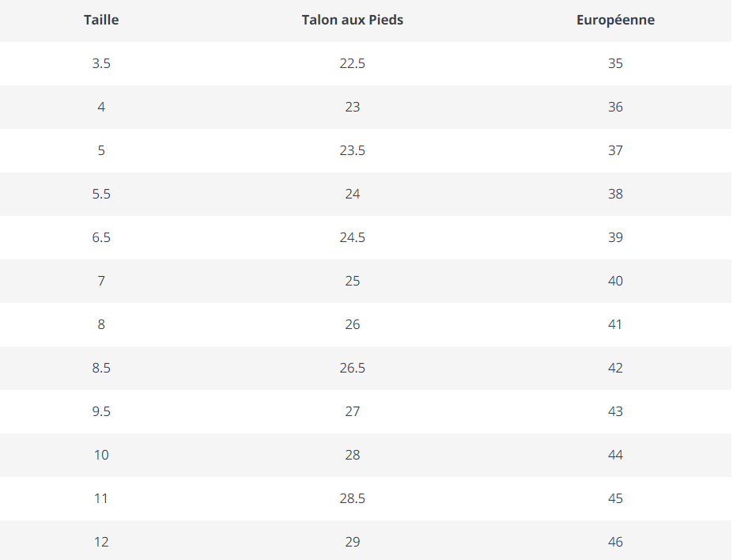733x560 pixels.
Task: Select the Taille 9.5 cell
Action: tap(101, 411)
